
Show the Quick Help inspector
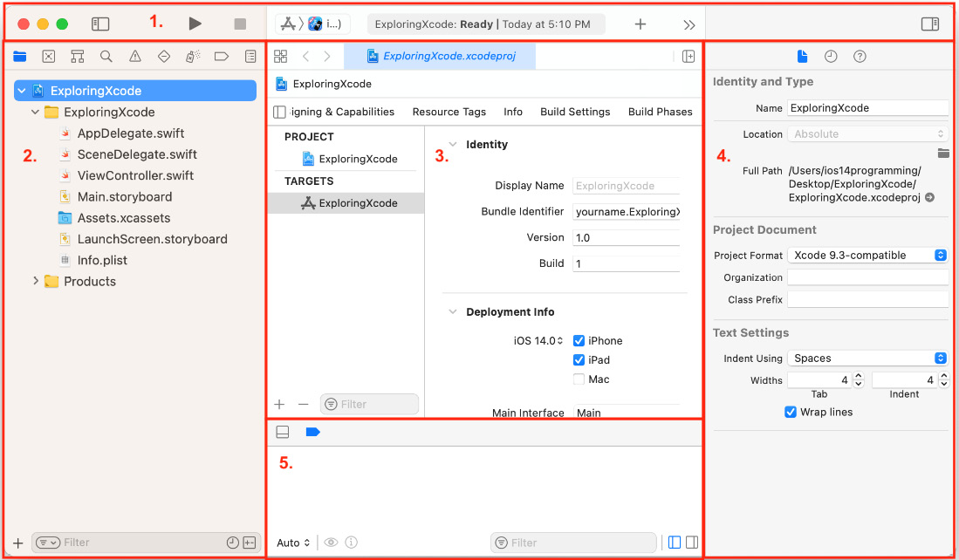(x=860, y=56)
